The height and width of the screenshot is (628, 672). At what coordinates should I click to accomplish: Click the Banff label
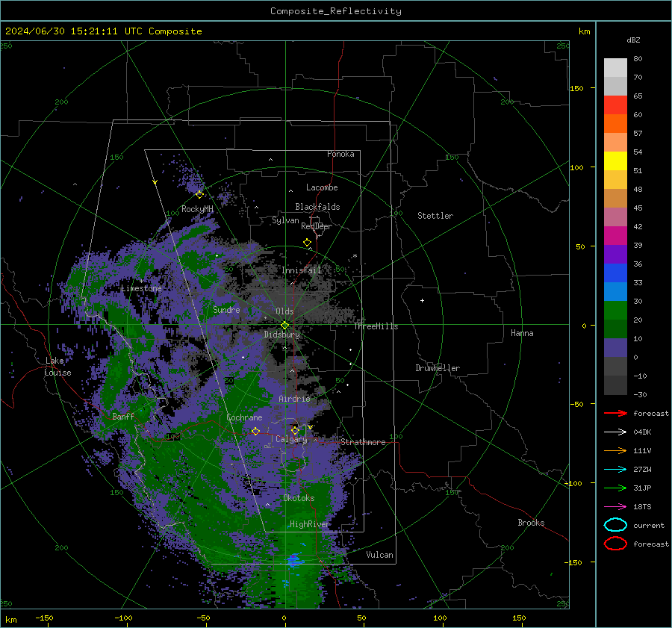[123, 417]
